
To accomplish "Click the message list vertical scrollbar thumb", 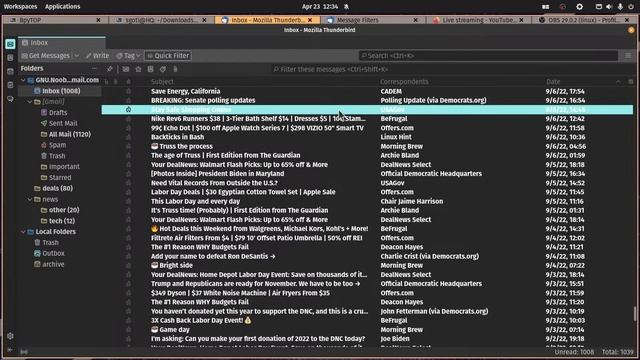I will 634,314.
